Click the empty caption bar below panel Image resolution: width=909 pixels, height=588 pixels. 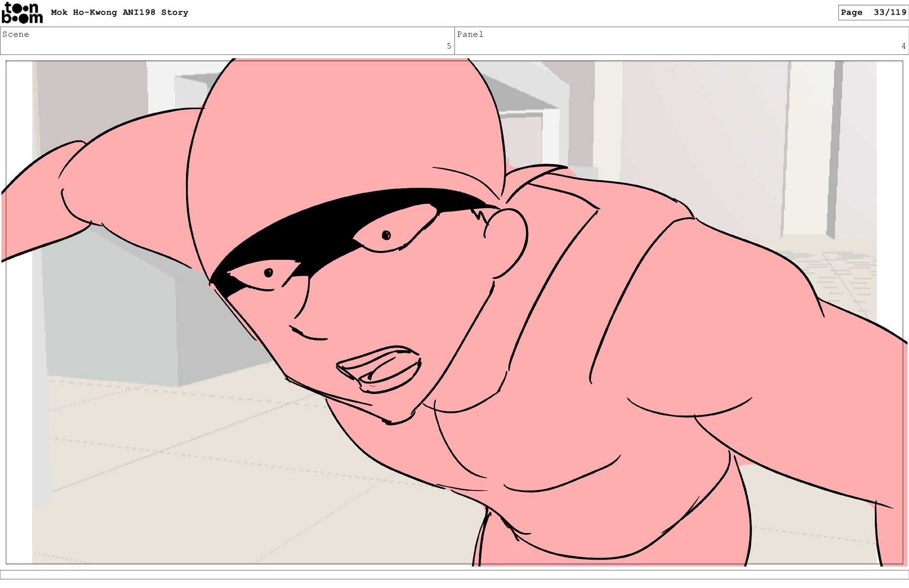[x=454, y=574]
